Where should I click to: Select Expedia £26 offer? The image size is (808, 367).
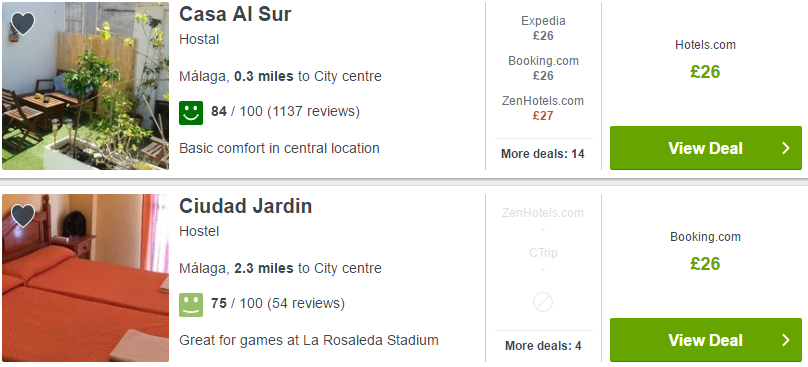(543, 28)
